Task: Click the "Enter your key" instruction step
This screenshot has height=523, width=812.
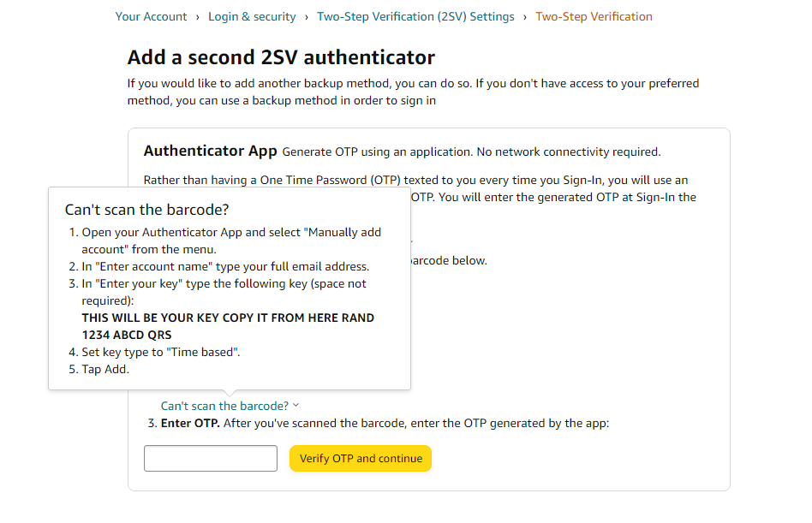Action: pyautogui.click(x=224, y=292)
